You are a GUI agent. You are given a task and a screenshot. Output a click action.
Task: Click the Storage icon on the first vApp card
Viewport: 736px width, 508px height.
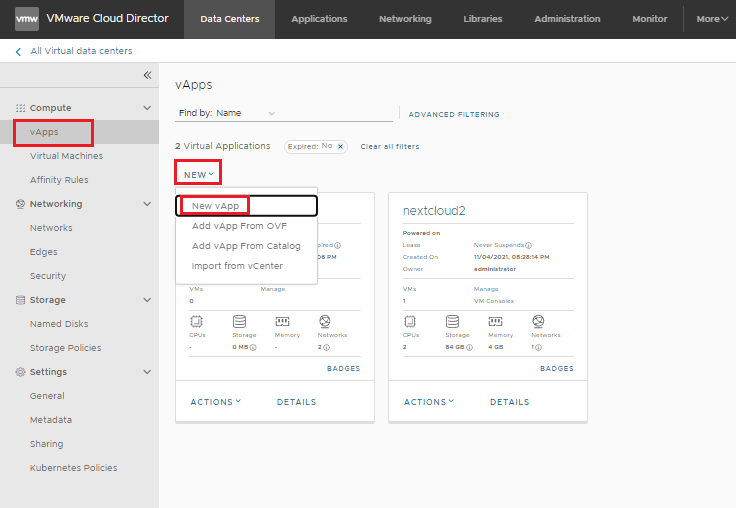coord(239,321)
